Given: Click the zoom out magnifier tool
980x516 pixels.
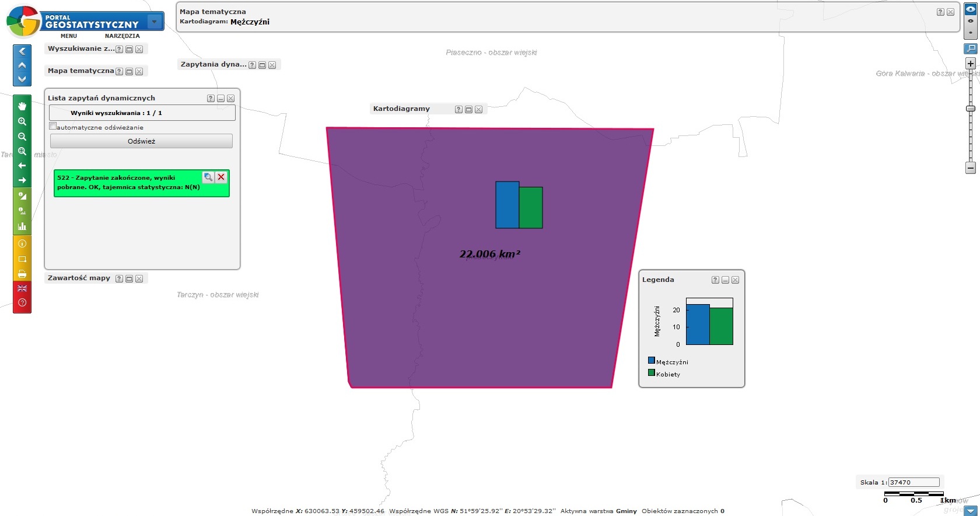Looking at the screenshot, I should (22, 137).
